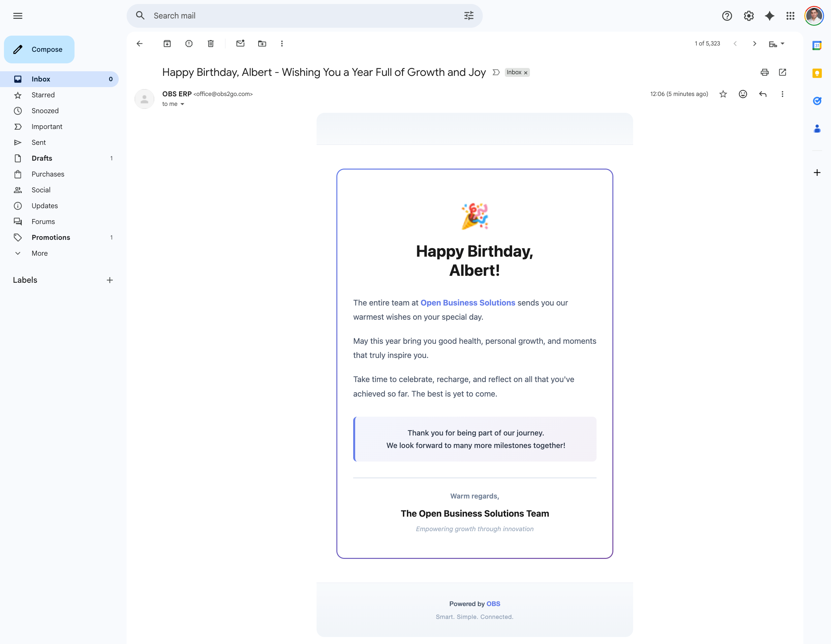The width and height of the screenshot is (831, 644).
Task: Expand the More section in the sidebar
Action: [x=40, y=253]
